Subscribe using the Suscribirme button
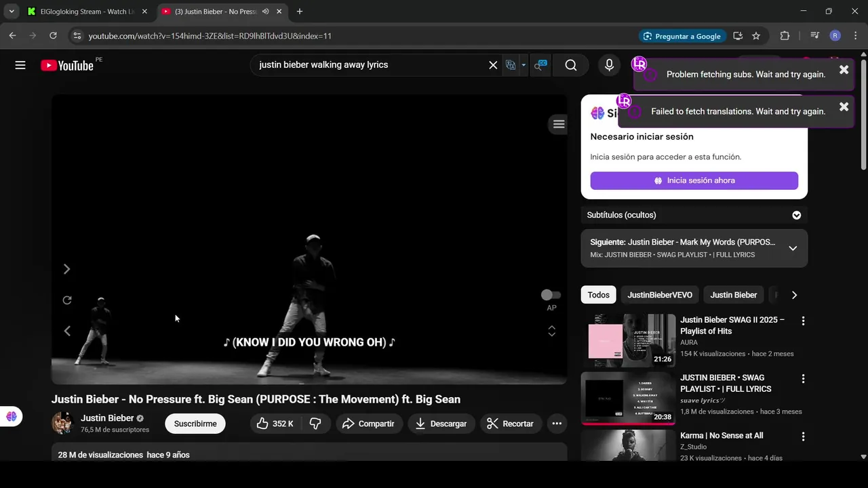Image resolution: width=868 pixels, height=488 pixels. tap(195, 424)
